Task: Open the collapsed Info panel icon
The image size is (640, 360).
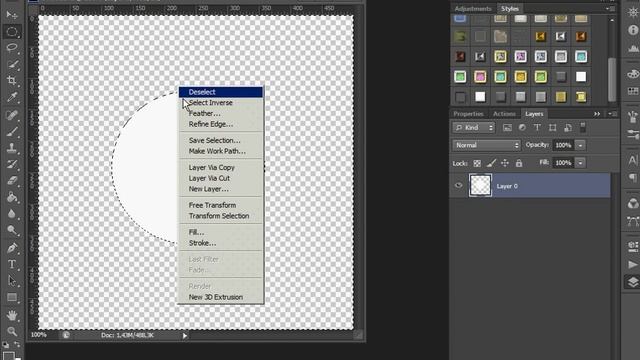Action: [633, 30]
